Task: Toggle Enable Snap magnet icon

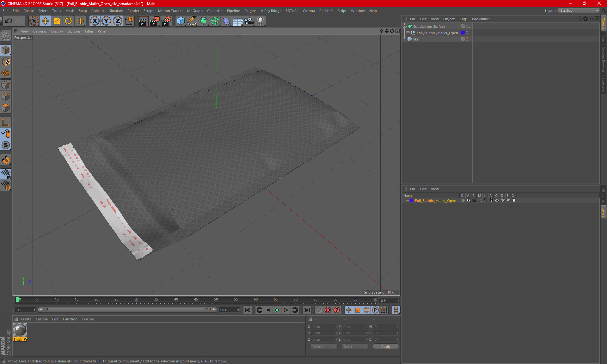Action: [x=6, y=160]
